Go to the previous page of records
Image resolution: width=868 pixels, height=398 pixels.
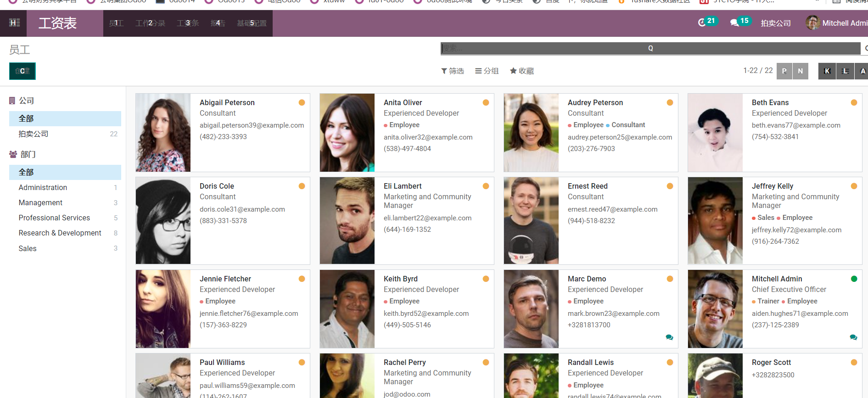point(784,71)
